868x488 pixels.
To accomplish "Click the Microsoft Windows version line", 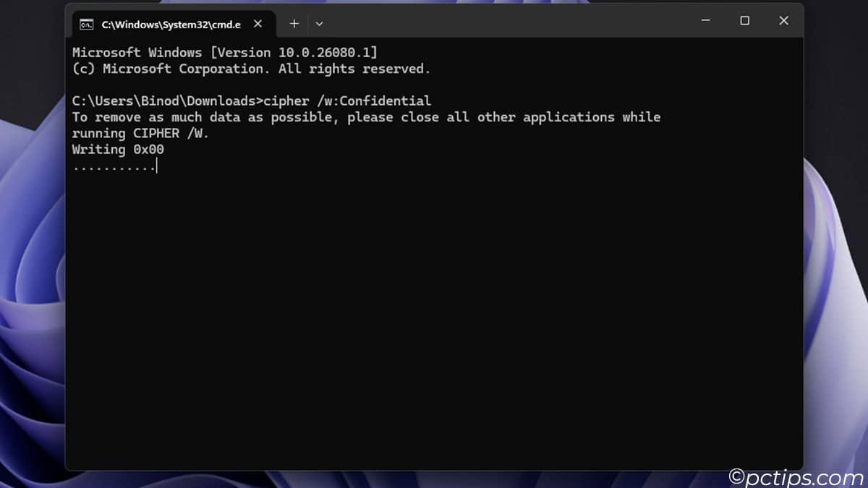I will point(225,53).
